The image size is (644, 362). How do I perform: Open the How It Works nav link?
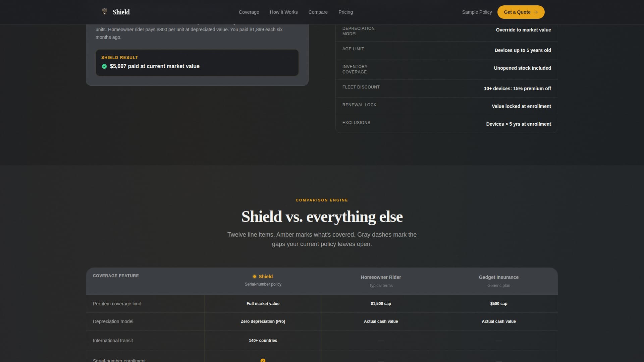pyautogui.click(x=284, y=12)
